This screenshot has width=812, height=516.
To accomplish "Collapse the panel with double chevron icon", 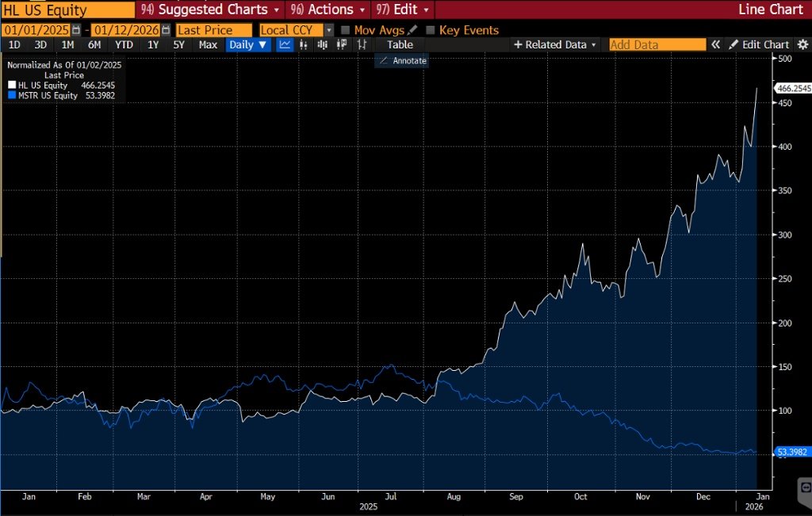I will coord(716,44).
